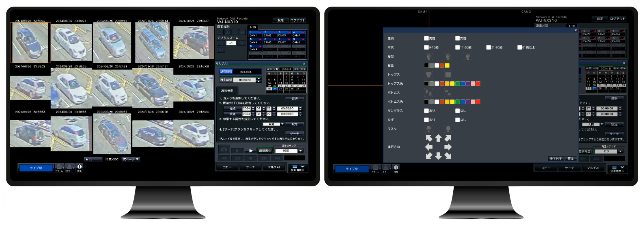Click 設定 button next to ログアウト, left monitor

point(280,20)
